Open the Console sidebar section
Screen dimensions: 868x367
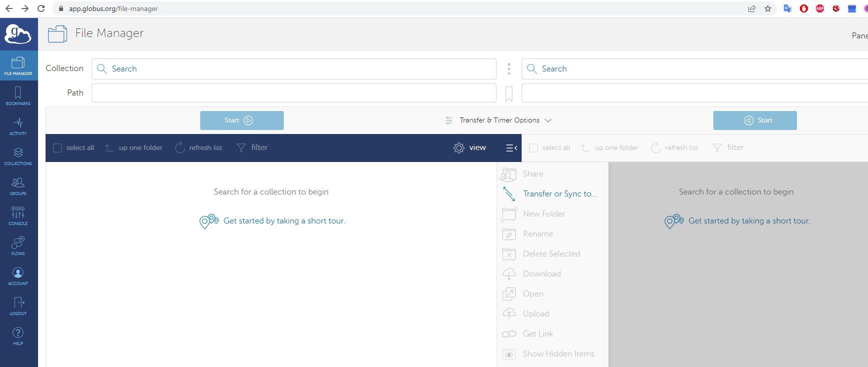click(x=18, y=215)
